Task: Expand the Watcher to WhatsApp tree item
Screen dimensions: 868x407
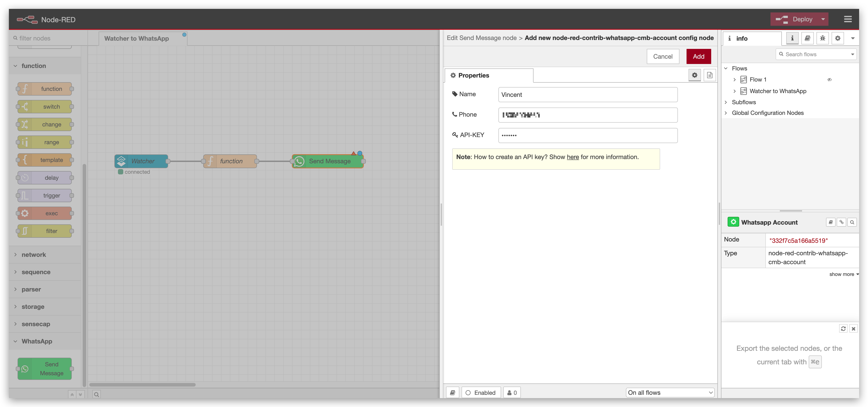Action: tap(735, 91)
